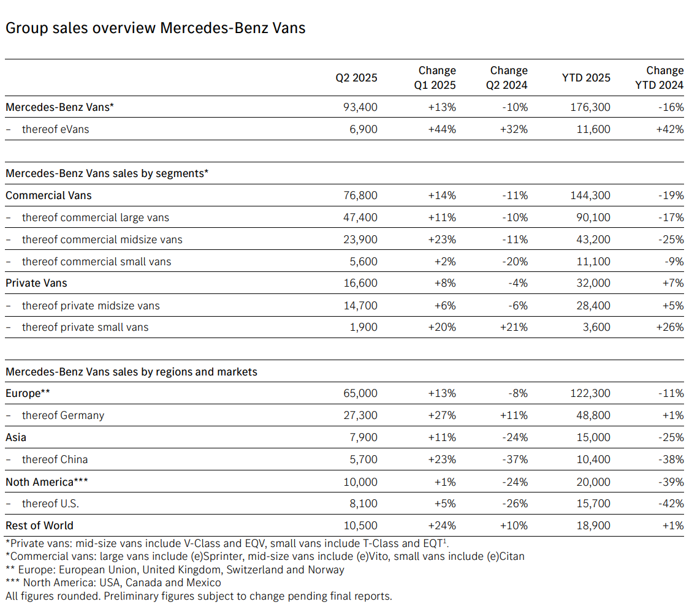The image size is (700, 615).
Task: Select the Asia YTD 2025 value 15,000
Action: click(x=593, y=437)
